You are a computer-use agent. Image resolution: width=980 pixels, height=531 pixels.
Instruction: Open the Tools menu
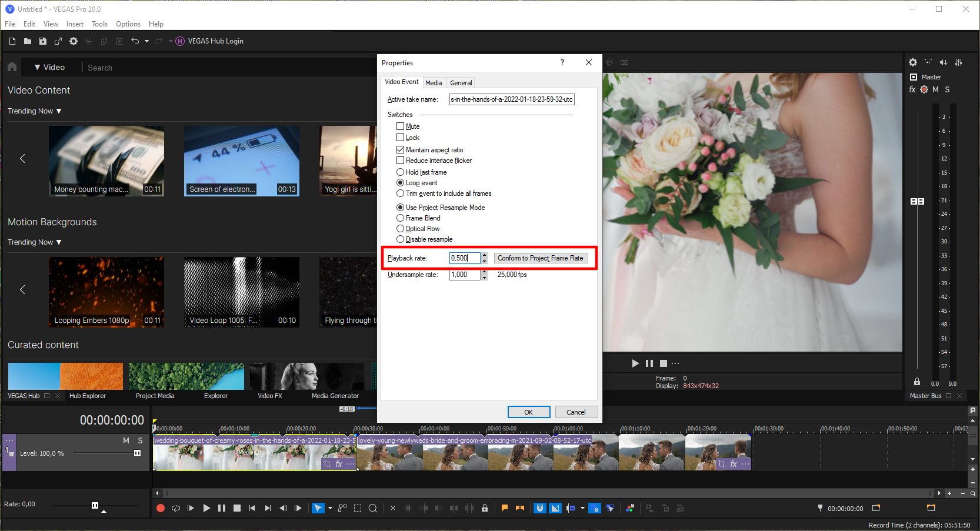pos(99,24)
